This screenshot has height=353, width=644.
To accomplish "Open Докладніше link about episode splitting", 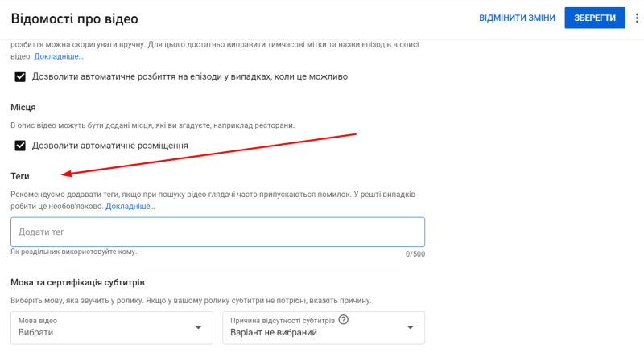I will tap(59, 56).
